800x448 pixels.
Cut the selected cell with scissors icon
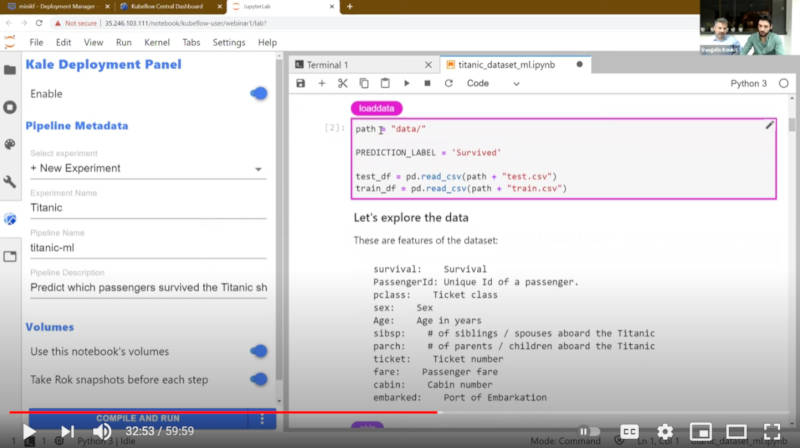tap(342, 83)
